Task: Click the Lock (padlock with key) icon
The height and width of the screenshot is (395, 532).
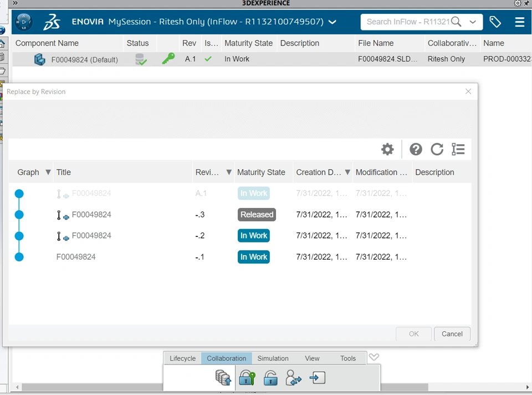Action: 247,377
